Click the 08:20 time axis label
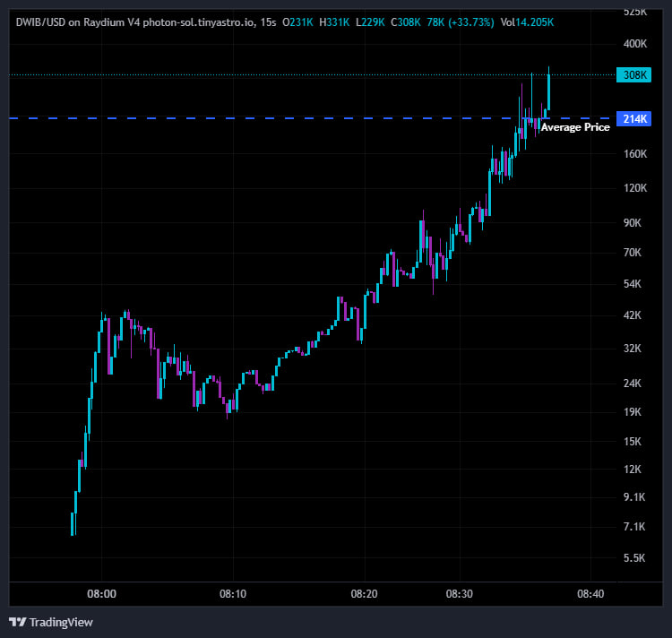This screenshot has width=672, height=638. click(365, 594)
